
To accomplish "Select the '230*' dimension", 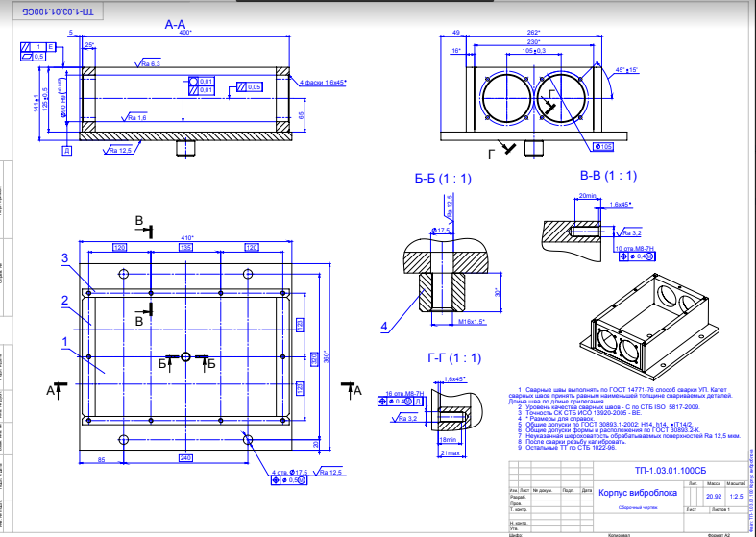I will pos(533,42).
